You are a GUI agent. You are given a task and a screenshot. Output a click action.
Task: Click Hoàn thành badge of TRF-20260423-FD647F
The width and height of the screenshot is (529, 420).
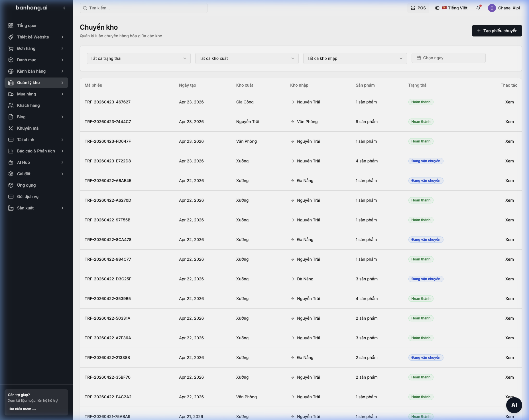click(x=421, y=141)
